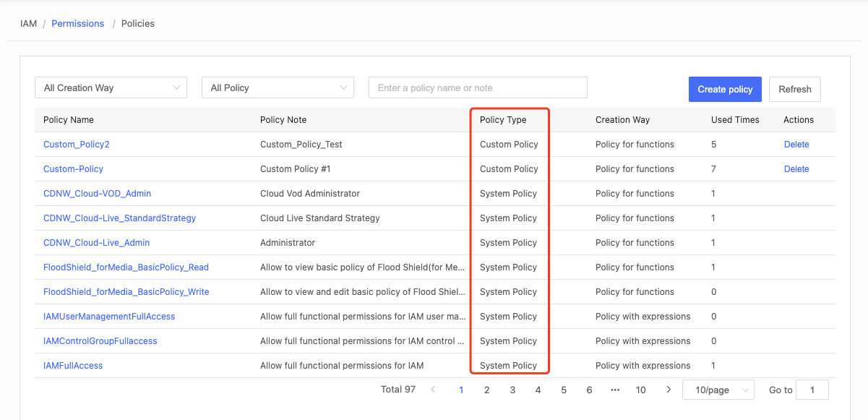Delete the Custom_Policy2 policy

coord(796,144)
